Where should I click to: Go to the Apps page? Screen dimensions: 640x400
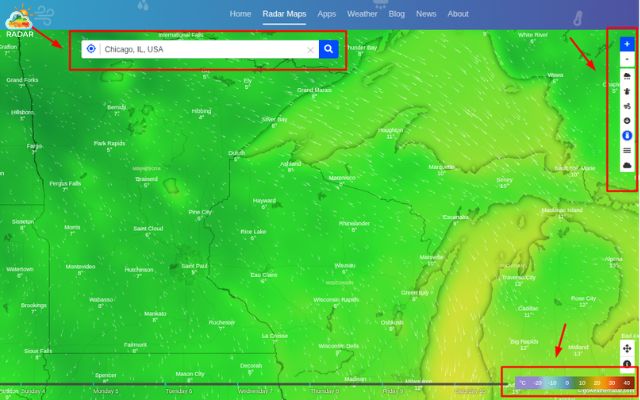click(x=327, y=14)
